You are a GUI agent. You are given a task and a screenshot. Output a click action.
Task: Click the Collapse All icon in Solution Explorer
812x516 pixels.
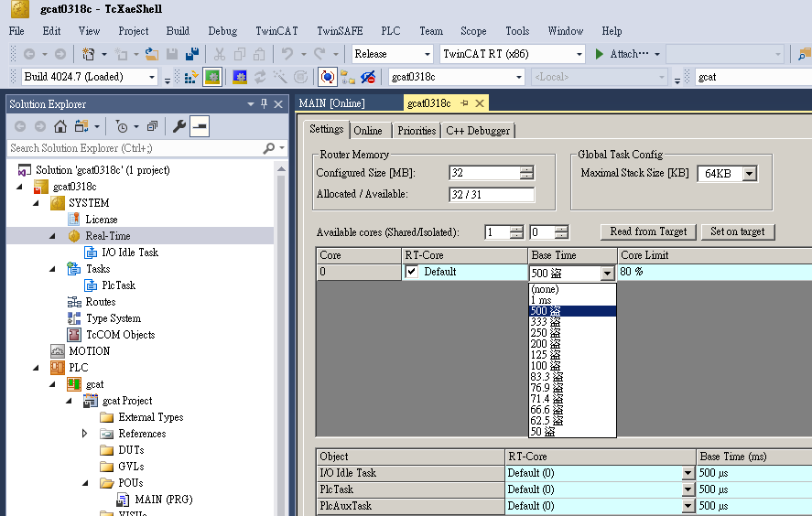click(152, 126)
